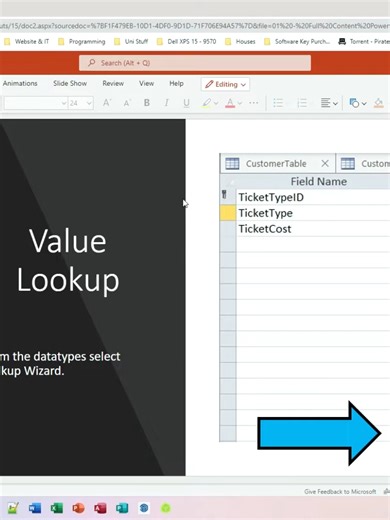Viewport: 390px width, 520px height.
Task: Open more font options ellipsis
Action: click(x=254, y=103)
